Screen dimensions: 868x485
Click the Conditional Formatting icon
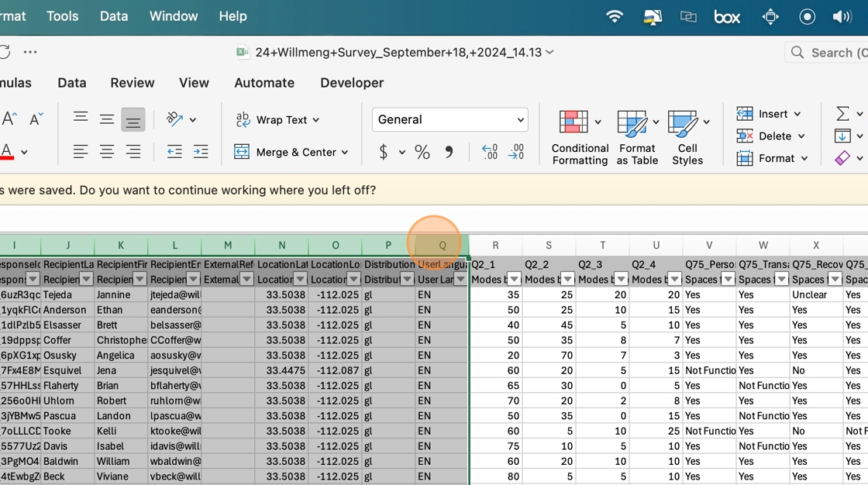tap(573, 122)
